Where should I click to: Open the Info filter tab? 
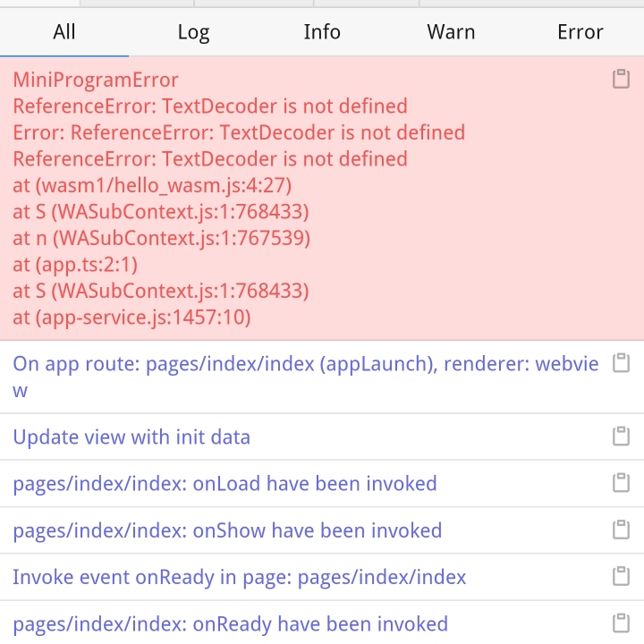tap(322, 32)
